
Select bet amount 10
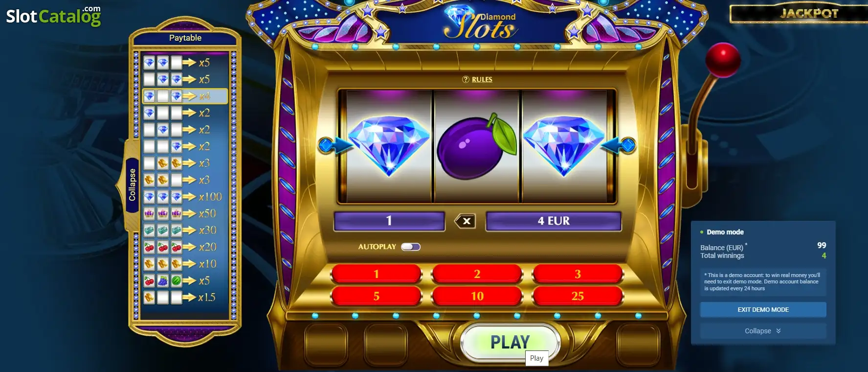[477, 296]
